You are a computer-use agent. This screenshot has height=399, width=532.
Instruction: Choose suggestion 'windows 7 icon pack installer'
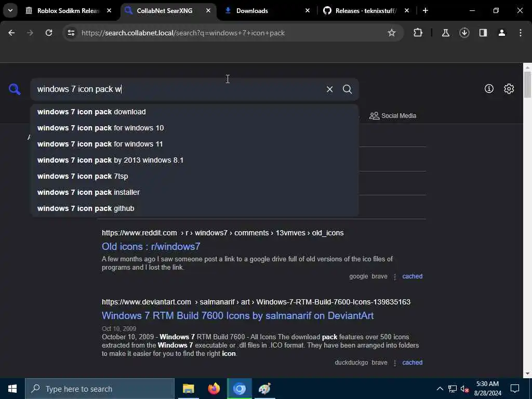click(x=194, y=192)
